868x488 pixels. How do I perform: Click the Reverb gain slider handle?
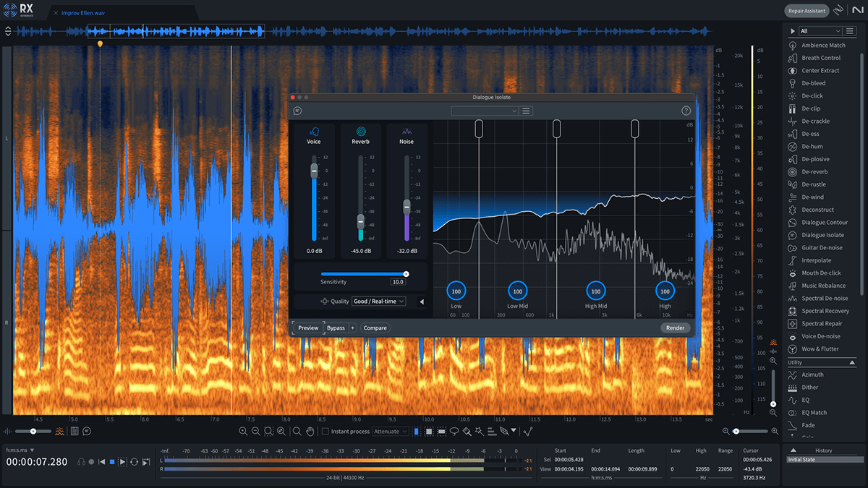click(x=360, y=221)
